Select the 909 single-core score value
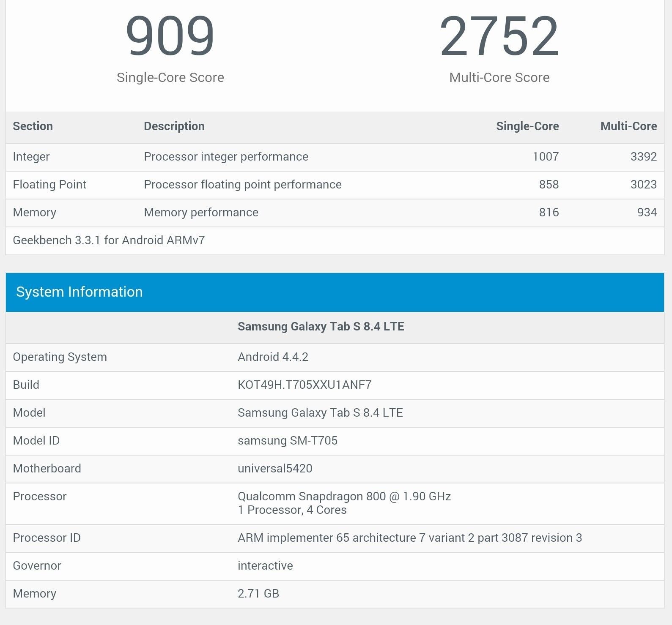 pos(170,36)
